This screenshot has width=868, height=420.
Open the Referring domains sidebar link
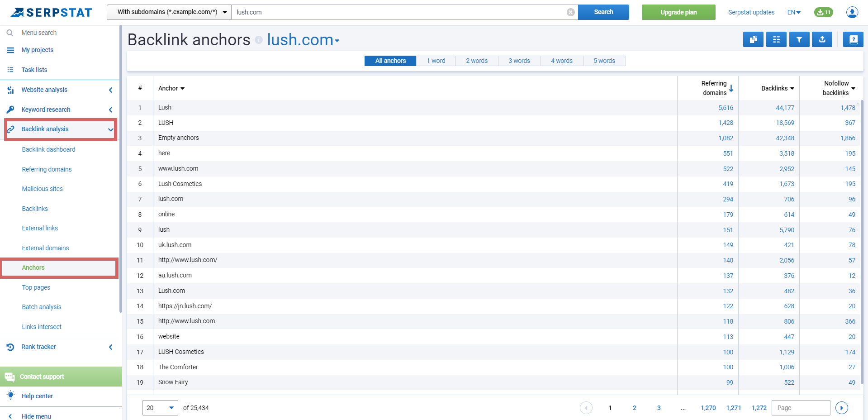click(x=47, y=169)
